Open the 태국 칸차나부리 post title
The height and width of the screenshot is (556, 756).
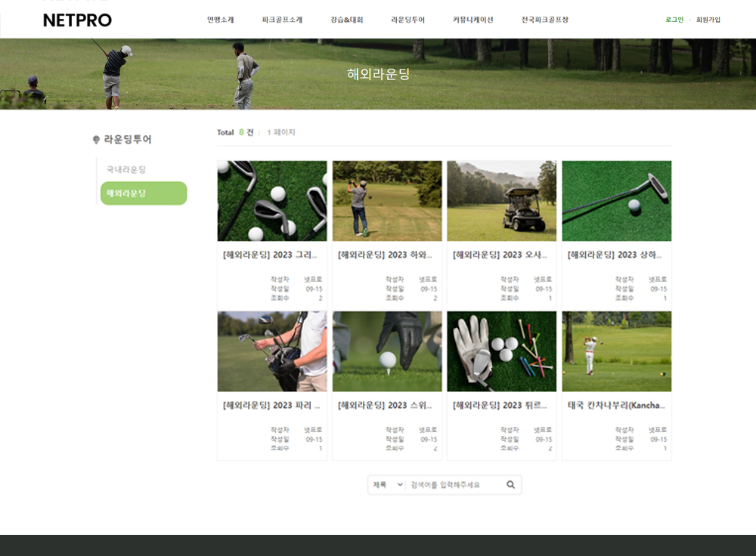click(616, 406)
